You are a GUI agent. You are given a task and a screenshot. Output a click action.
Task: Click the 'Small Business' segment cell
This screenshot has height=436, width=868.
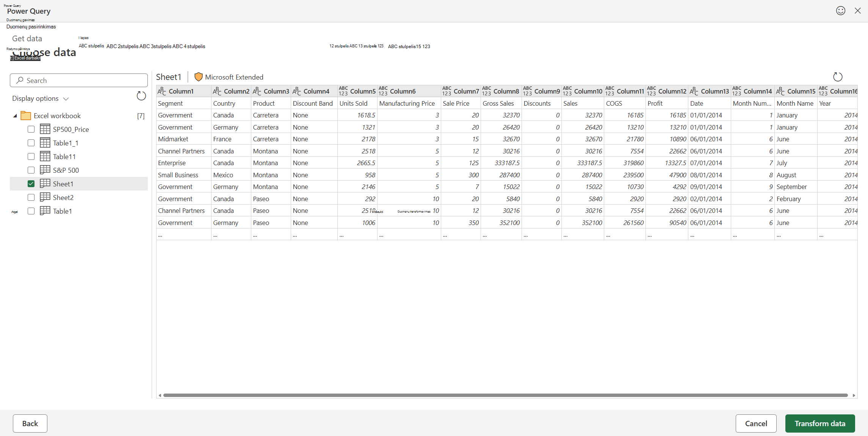pos(184,175)
